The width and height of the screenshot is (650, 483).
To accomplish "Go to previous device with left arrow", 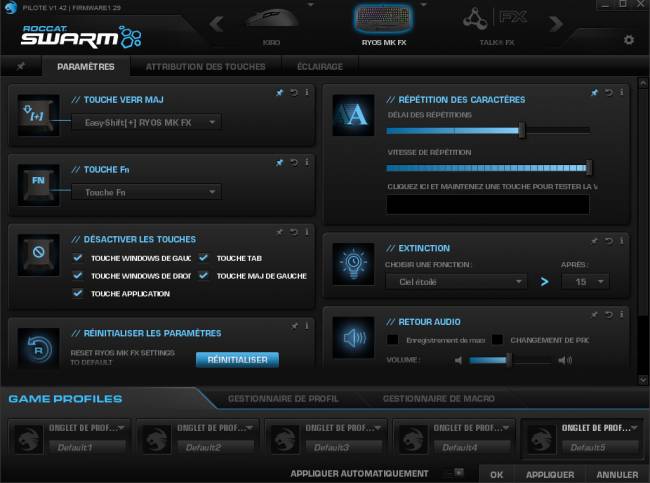I will [x=216, y=24].
